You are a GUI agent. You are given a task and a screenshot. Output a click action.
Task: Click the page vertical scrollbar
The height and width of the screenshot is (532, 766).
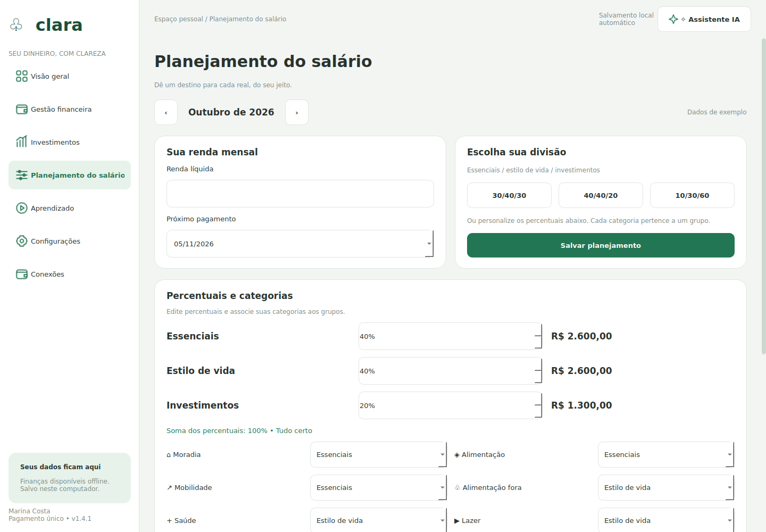[x=763, y=196]
